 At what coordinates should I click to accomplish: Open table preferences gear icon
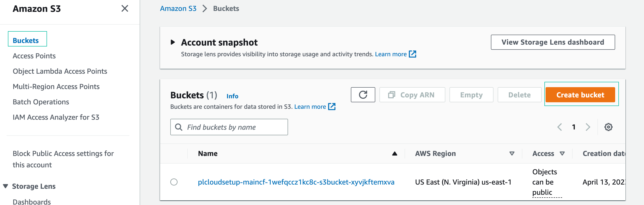click(608, 127)
